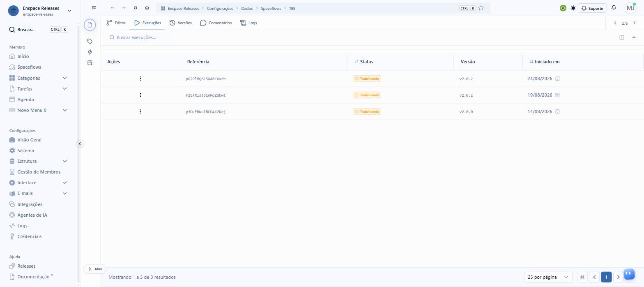The width and height of the screenshot is (644, 287).
Task: Open actions menu for execution FZEfRlst51nMqZSbwt
Action: point(140,95)
